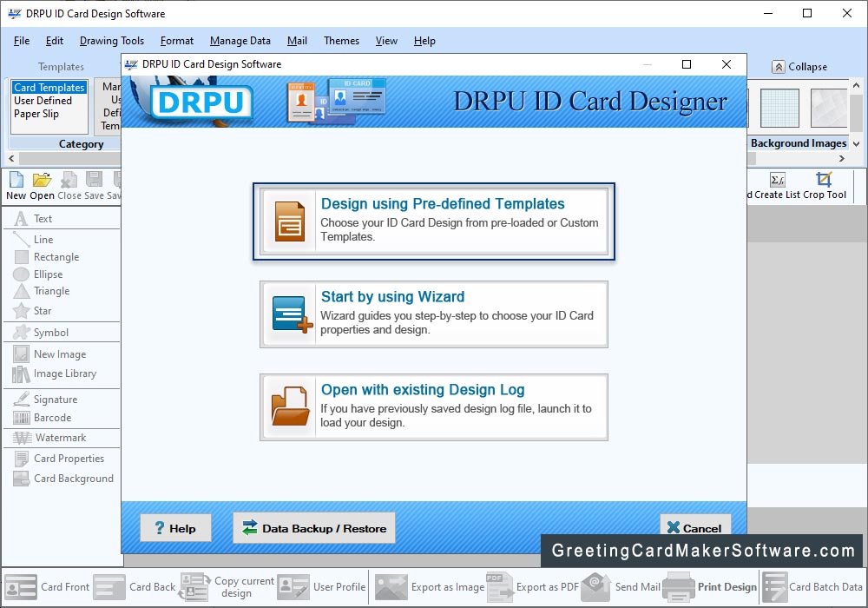Open the Edit menu
Viewport: 868px width, 608px height.
54,41
